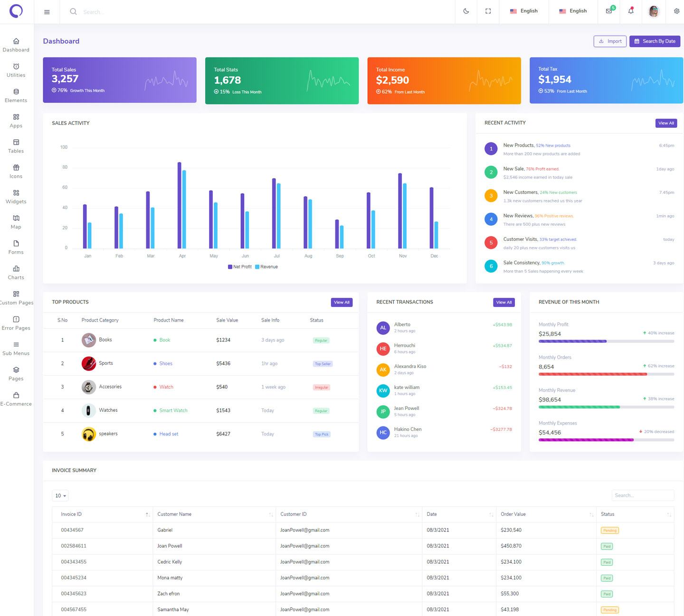Image resolution: width=684 pixels, height=616 pixels.
Task: Open the settings gear icon
Action: [676, 11]
